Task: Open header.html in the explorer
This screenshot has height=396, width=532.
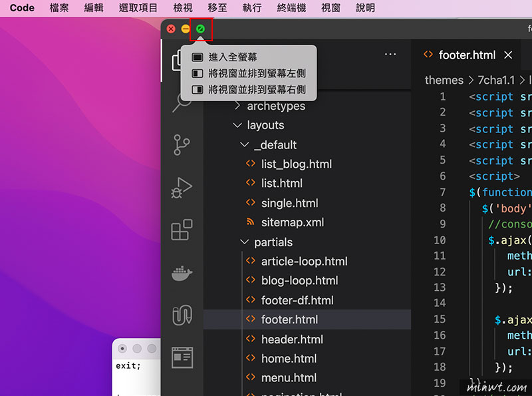Action: 307,339
